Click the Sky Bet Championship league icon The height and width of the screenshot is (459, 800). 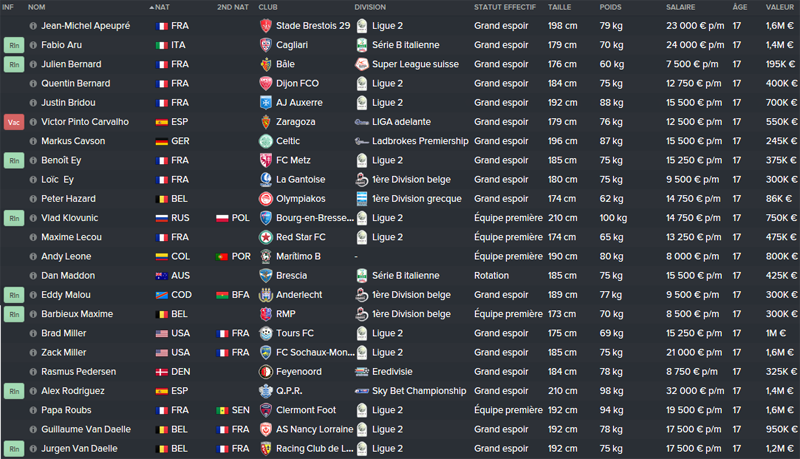[x=362, y=391]
